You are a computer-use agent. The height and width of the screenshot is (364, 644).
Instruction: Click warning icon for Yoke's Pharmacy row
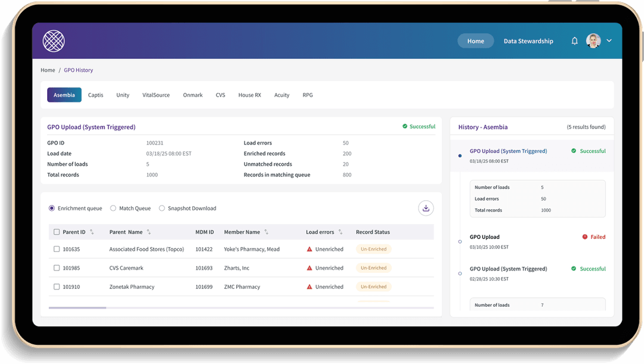coord(309,249)
